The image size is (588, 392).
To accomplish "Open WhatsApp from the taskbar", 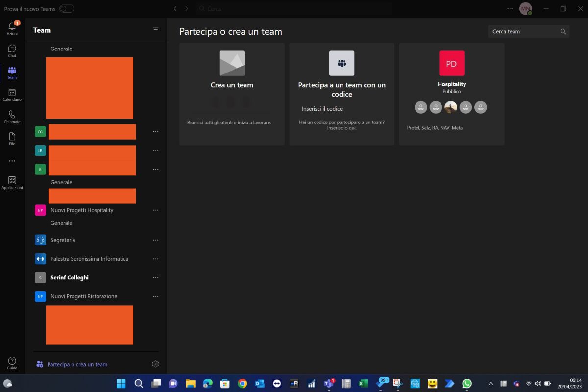I will click(x=467, y=384).
